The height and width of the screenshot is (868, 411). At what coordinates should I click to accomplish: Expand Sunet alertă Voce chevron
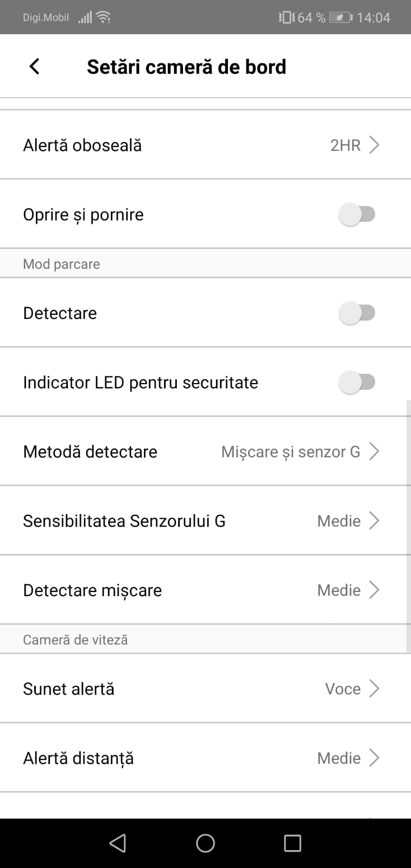click(374, 688)
